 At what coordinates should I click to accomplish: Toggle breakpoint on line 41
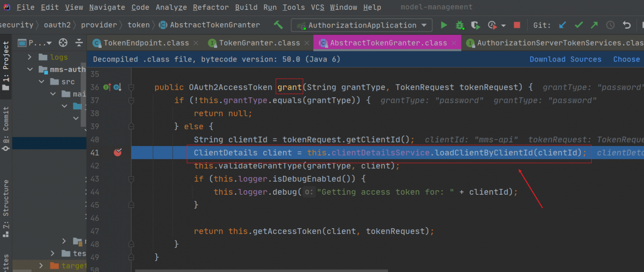pos(118,153)
